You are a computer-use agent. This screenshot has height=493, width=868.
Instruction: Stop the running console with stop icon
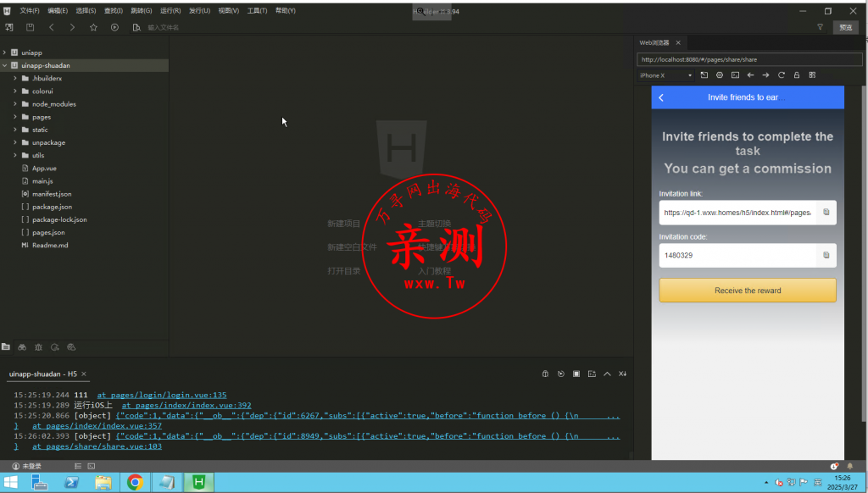(x=576, y=374)
